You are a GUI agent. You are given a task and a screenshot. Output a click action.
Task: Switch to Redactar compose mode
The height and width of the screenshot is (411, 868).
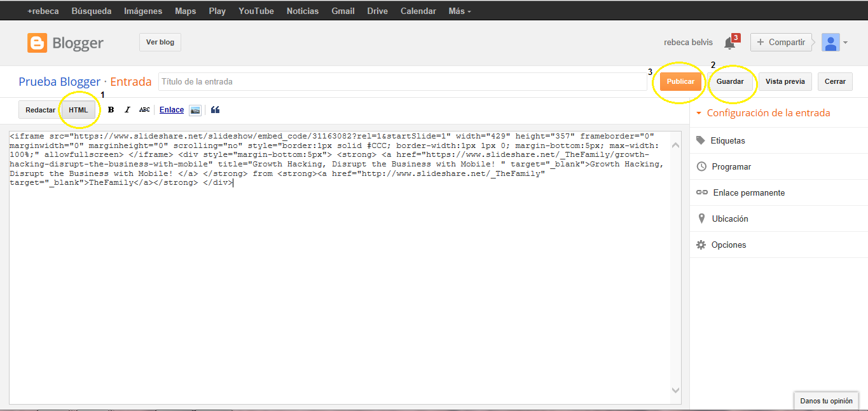[x=40, y=110]
